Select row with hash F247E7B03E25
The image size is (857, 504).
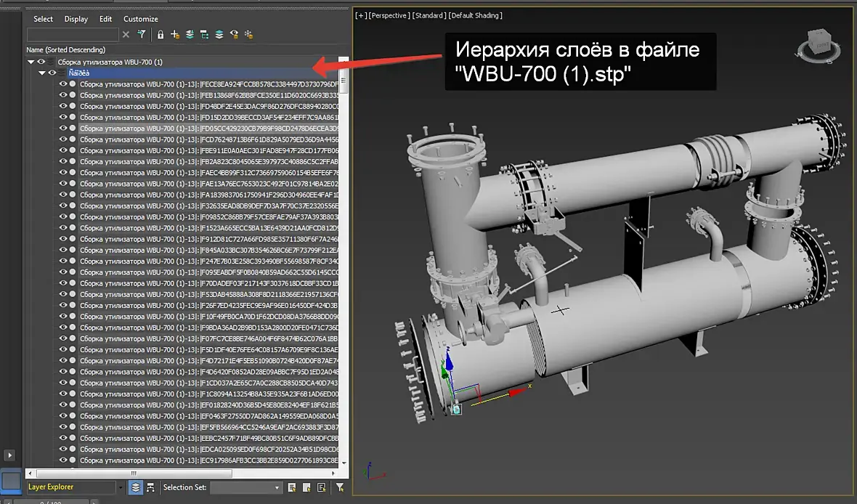pos(208,261)
